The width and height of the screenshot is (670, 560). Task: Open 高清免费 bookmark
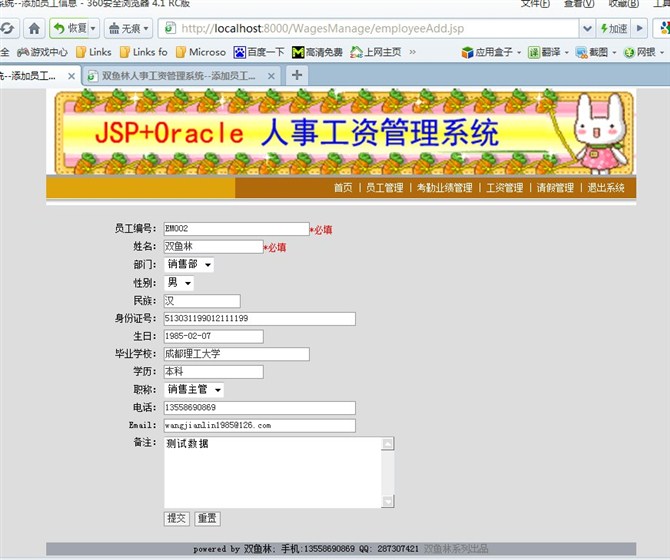317,52
